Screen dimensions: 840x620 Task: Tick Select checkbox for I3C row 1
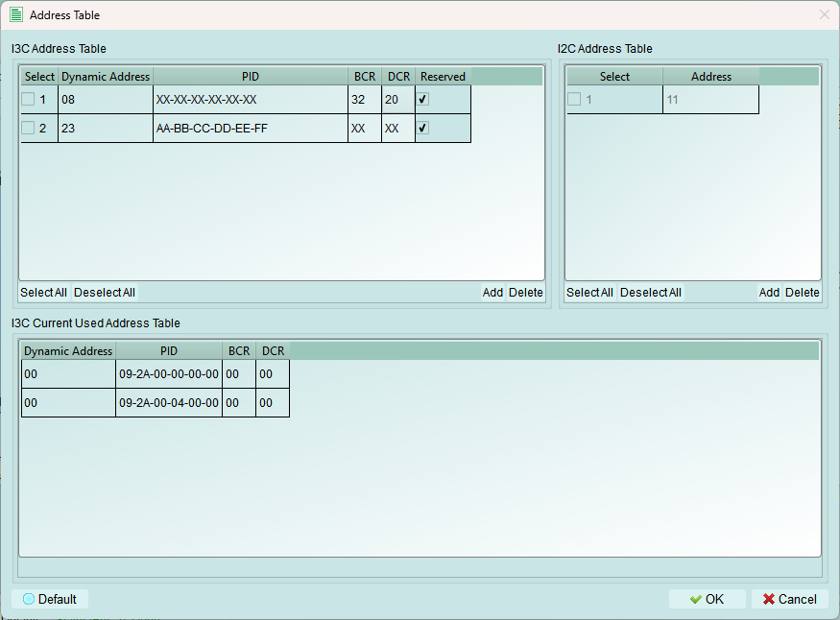tap(29, 100)
